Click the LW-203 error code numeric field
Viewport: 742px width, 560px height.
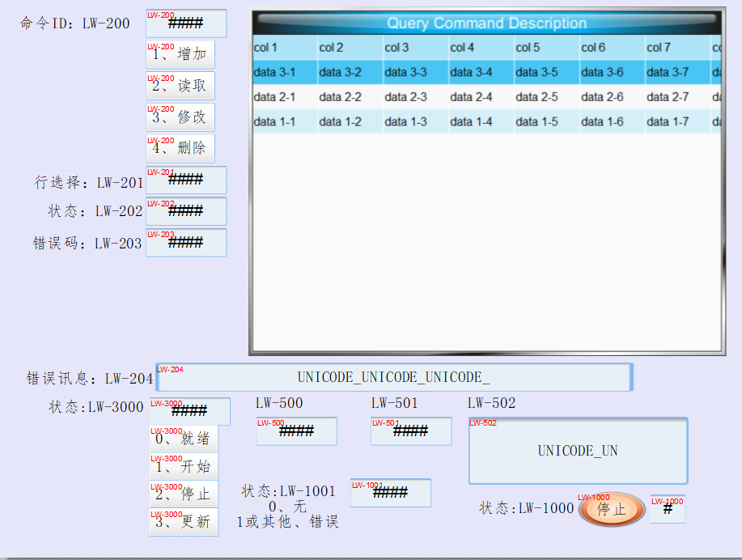[186, 242]
